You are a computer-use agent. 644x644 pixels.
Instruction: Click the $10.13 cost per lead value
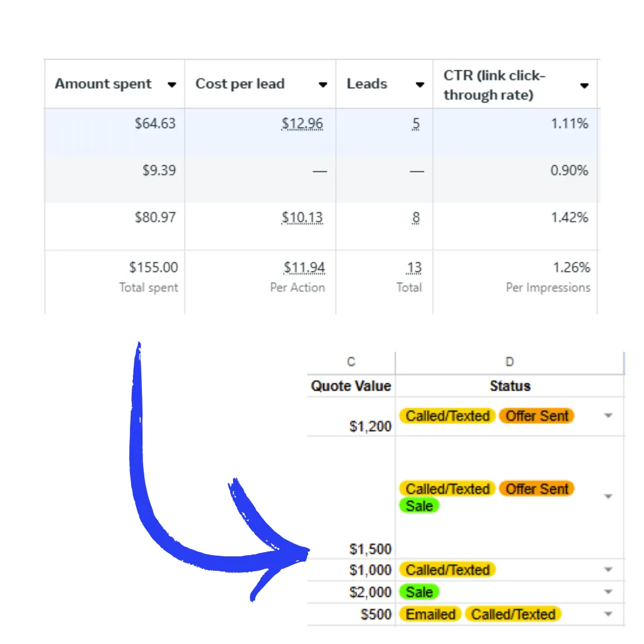(302, 217)
